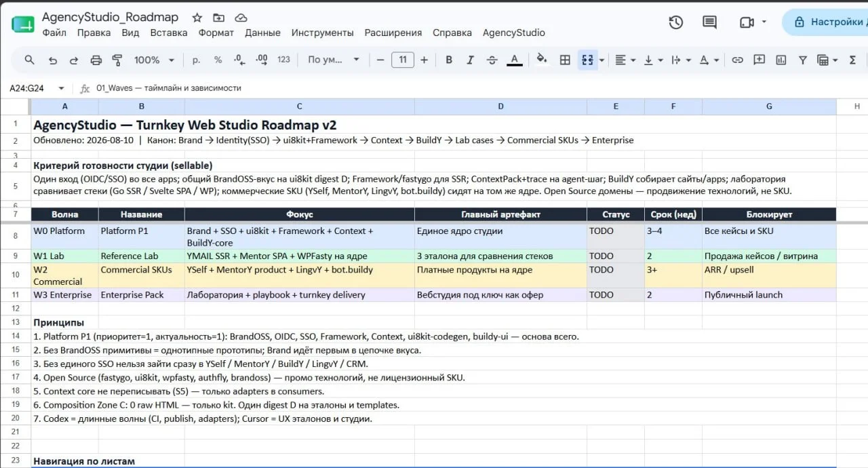
Task: Select header cell 'Главный артефакт'
Action: 500,214
